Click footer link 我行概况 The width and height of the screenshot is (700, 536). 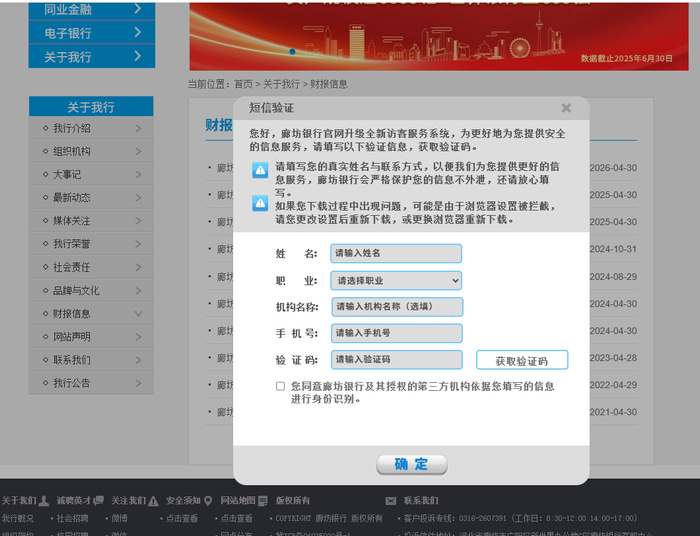tap(17, 519)
